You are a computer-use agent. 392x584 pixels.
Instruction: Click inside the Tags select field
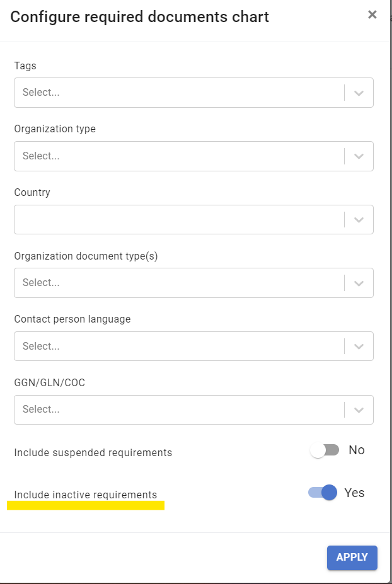(x=179, y=93)
